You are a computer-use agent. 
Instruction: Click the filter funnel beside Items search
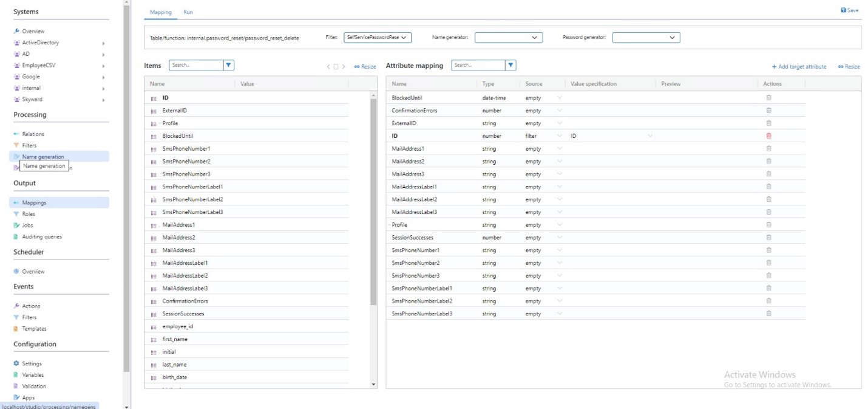click(228, 65)
